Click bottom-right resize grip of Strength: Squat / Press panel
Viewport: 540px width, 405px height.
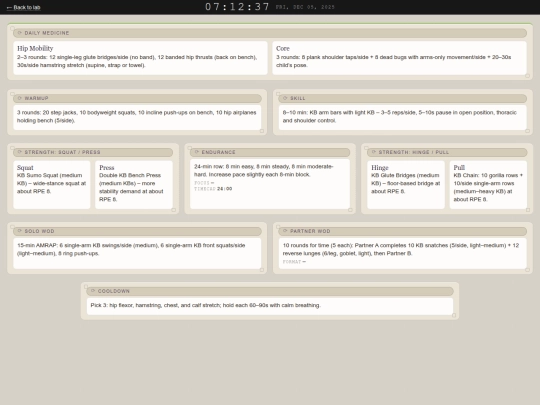pos(174,210)
